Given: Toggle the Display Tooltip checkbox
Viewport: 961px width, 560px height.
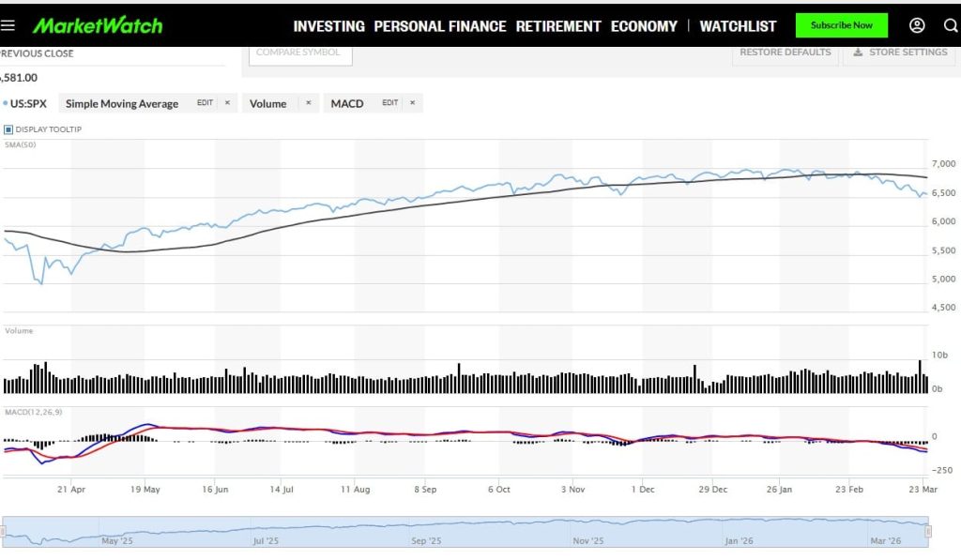Looking at the screenshot, I should (8, 129).
